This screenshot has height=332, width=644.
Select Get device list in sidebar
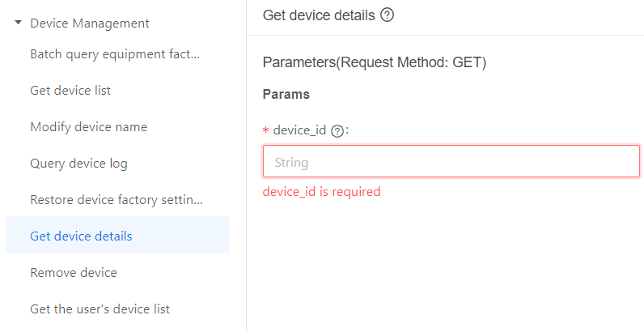point(70,91)
